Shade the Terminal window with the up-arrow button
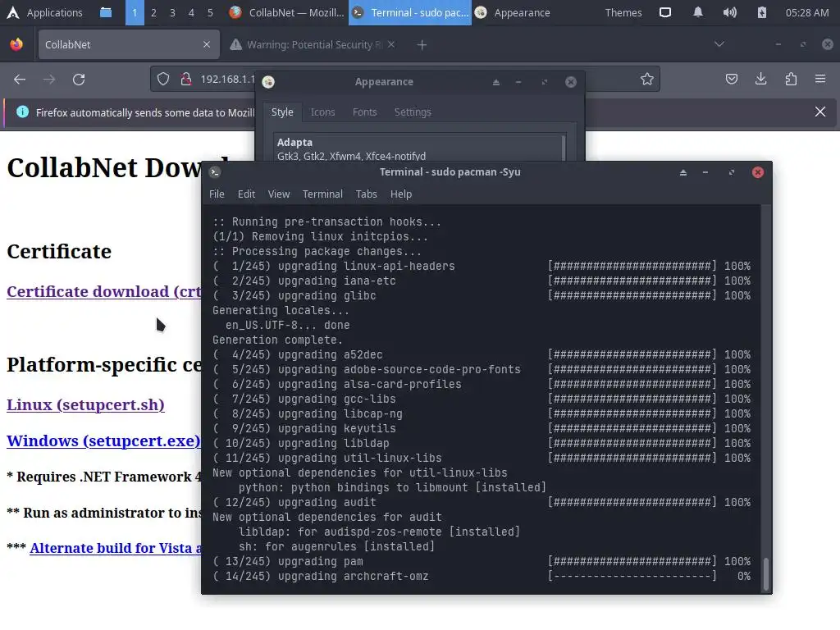 point(683,172)
